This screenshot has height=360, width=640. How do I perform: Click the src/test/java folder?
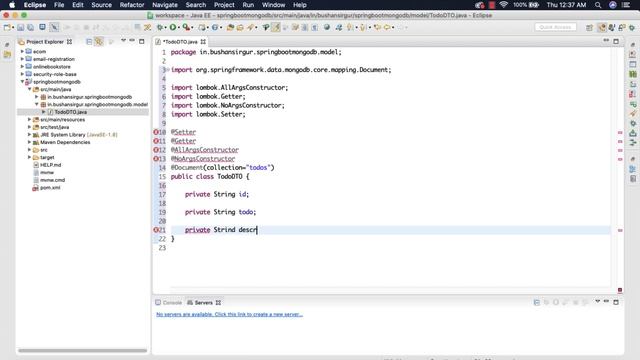point(54,127)
